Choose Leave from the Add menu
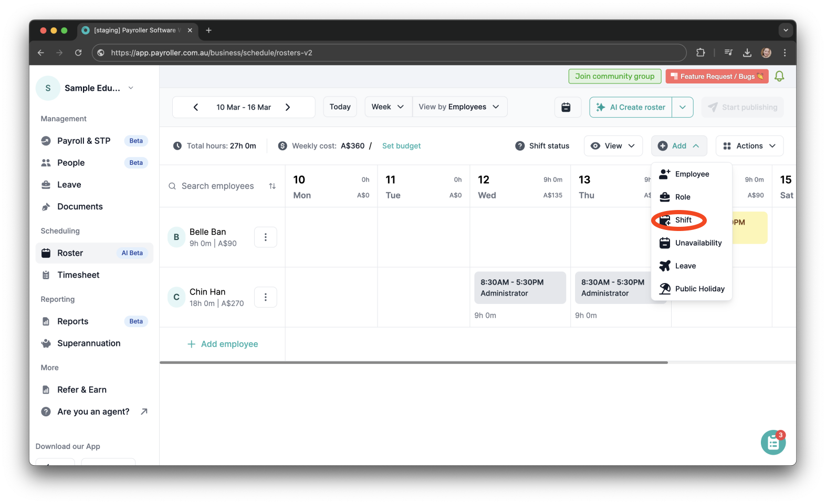 click(x=692, y=266)
